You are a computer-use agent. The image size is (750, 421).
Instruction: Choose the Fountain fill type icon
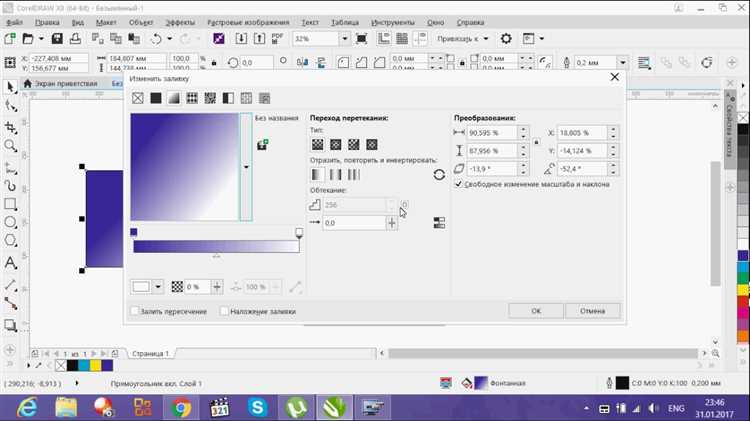(174, 98)
